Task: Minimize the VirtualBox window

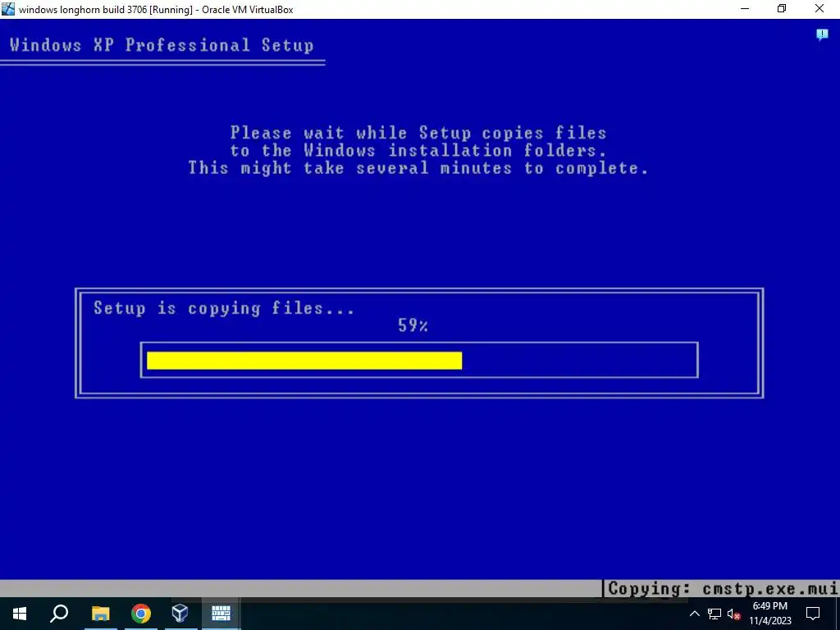Action: pyautogui.click(x=745, y=8)
